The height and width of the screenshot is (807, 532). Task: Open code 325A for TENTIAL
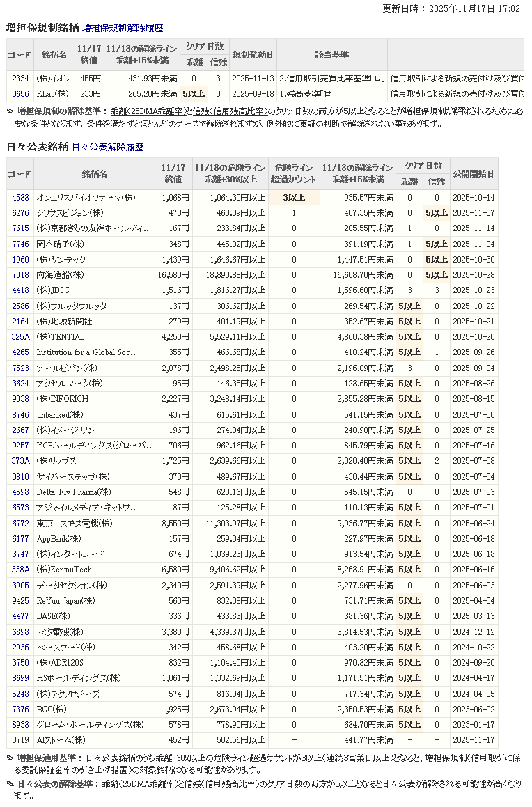point(20,337)
